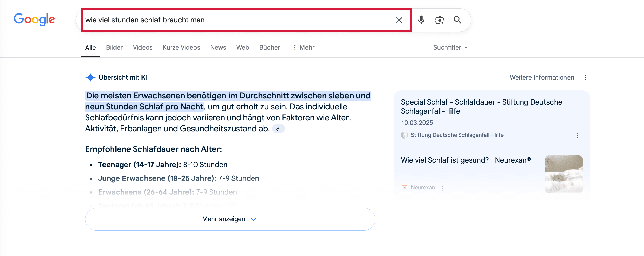Click Stiftung Deutsche Schlaganfall-Hilfe source name

[x=457, y=135]
